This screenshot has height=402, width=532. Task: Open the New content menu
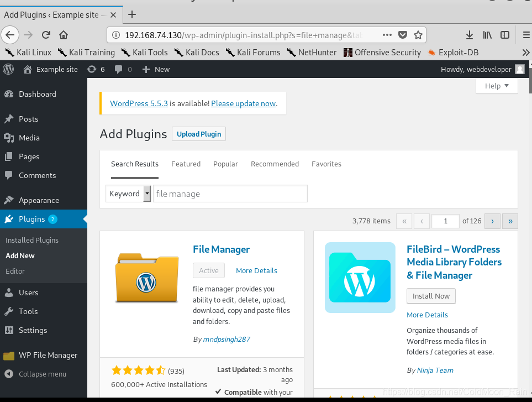pos(156,69)
